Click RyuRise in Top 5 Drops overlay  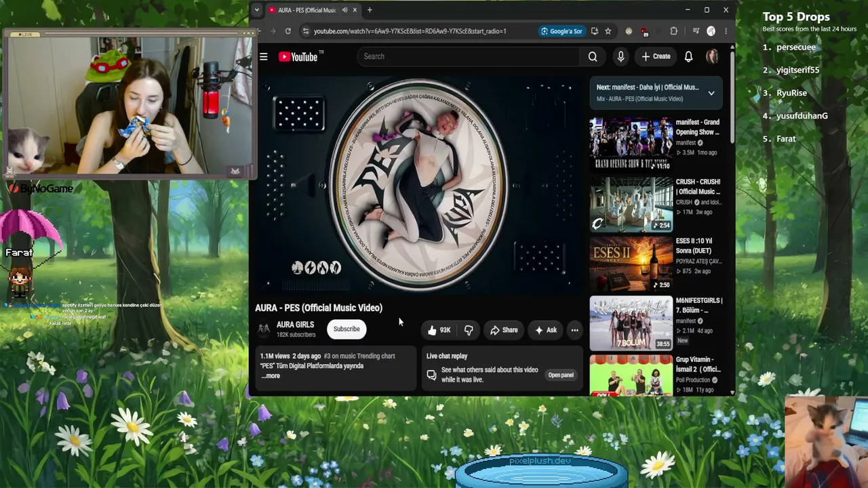coord(791,93)
